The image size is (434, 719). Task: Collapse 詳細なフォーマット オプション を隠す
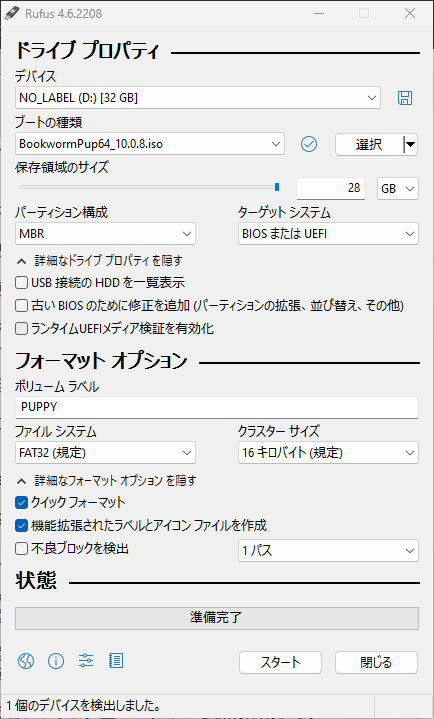pyautogui.click(x=106, y=481)
